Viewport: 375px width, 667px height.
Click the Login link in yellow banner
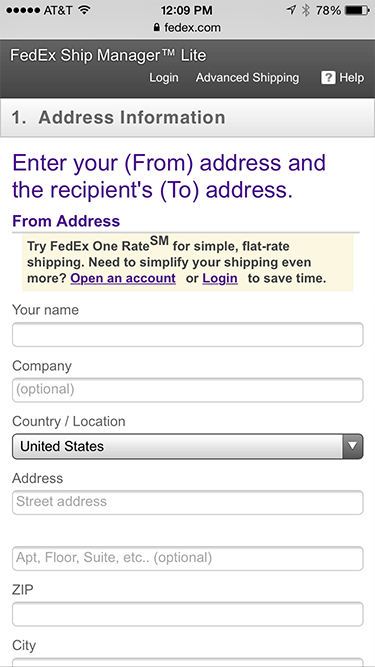(x=220, y=278)
